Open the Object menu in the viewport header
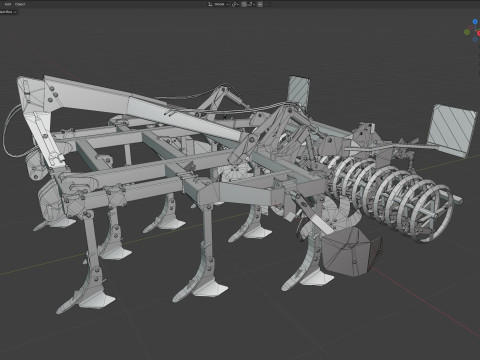480x360 pixels. (20, 4)
